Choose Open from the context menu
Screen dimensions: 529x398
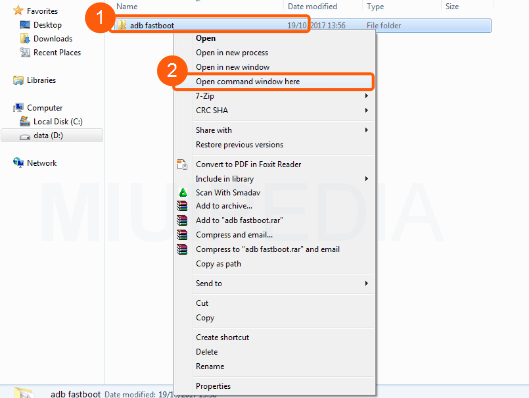(274, 38)
